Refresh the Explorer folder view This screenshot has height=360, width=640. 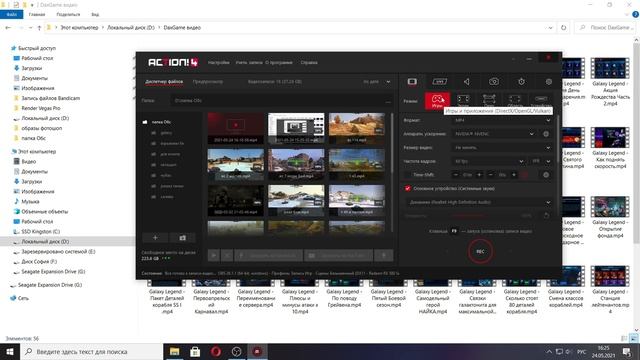pos(563,28)
